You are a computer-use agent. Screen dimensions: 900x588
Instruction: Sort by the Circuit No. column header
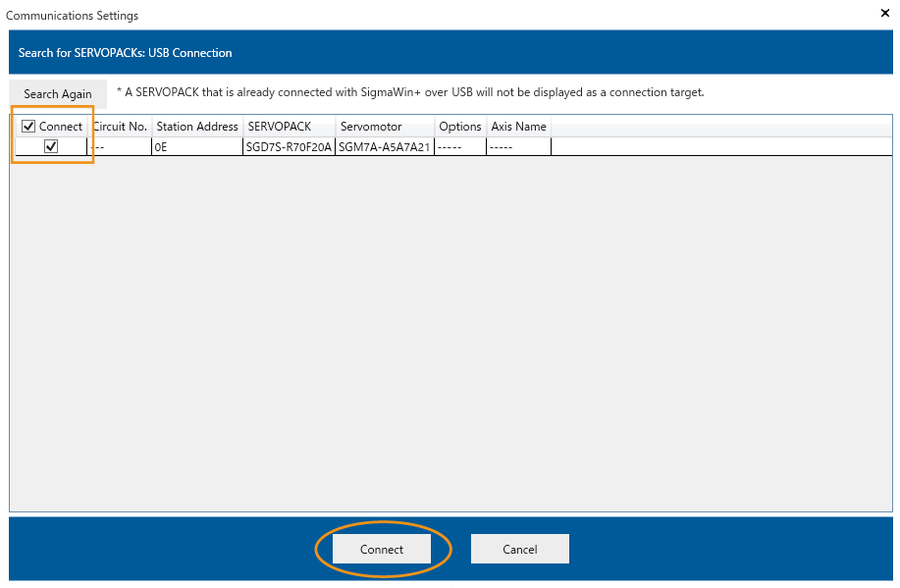(120, 127)
